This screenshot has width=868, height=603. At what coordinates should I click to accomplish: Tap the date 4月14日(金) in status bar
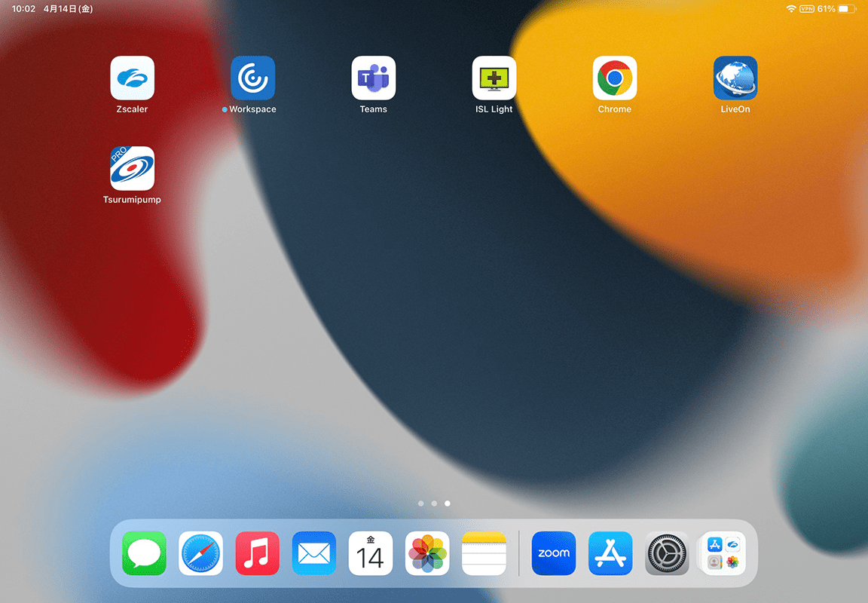point(68,9)
